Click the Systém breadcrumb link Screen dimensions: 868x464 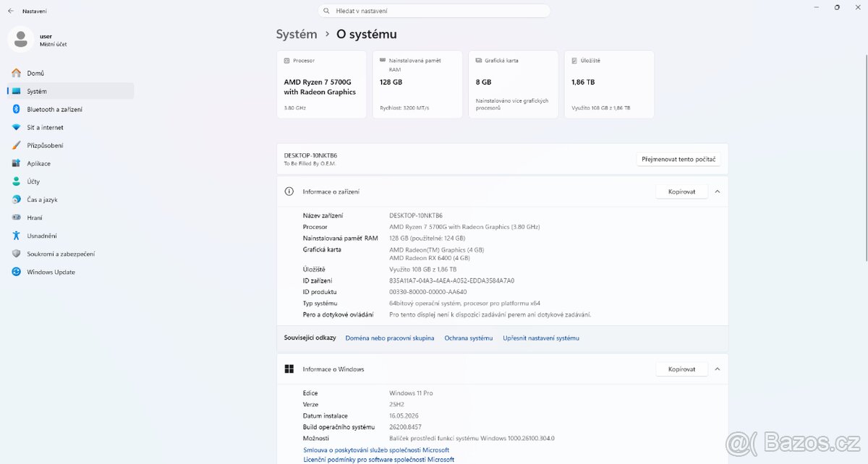[x=297, y=34]
